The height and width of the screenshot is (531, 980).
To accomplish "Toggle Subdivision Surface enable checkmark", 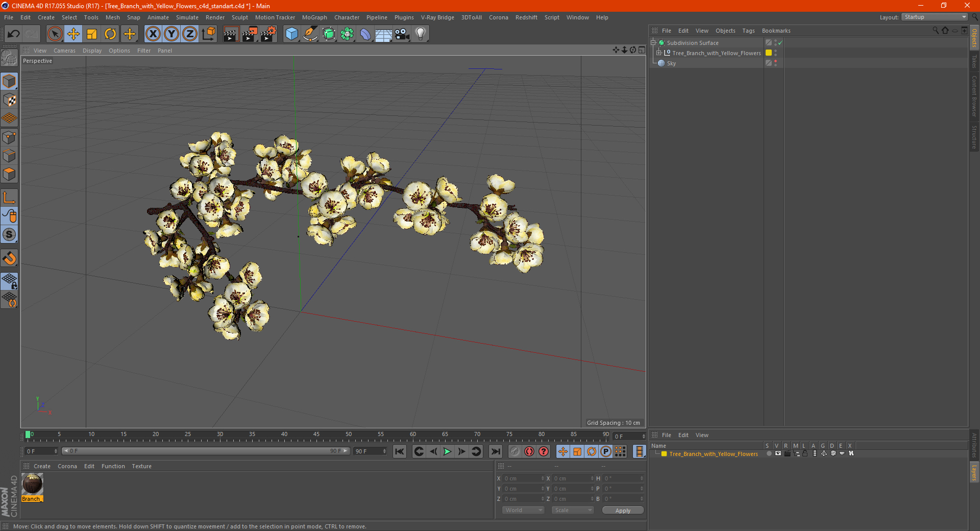I will coord(780,43).
